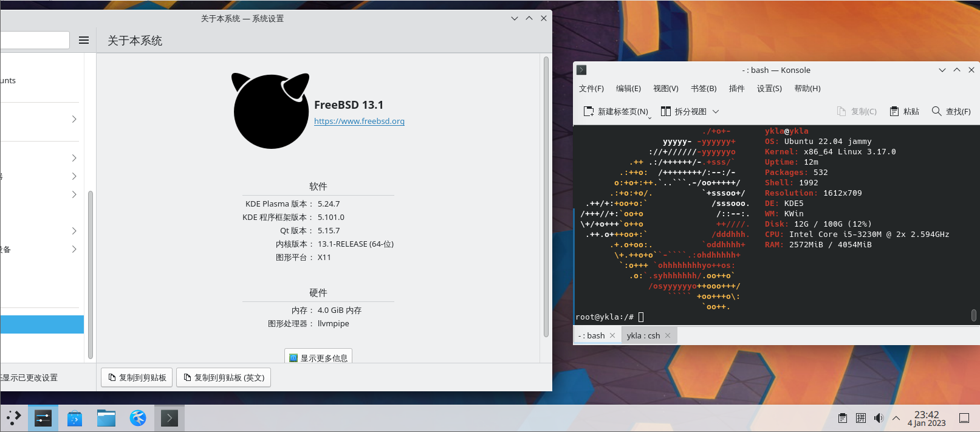Click the 粘贴 paste toolbar button
Screen dimensions: 980x432
904,111
